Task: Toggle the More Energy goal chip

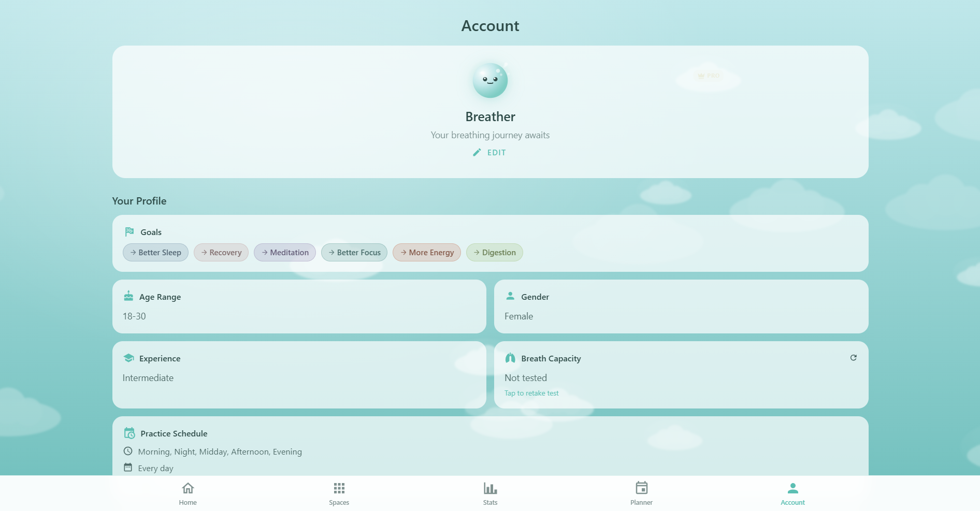Action: click(x=426, y=252)
